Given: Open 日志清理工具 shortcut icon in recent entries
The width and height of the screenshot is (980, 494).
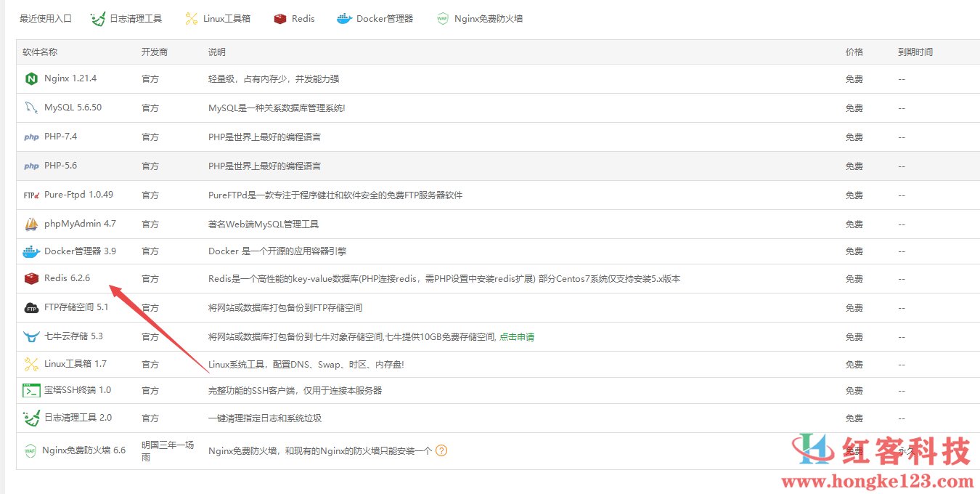Looking at the screenshot, I should point(99,19).
